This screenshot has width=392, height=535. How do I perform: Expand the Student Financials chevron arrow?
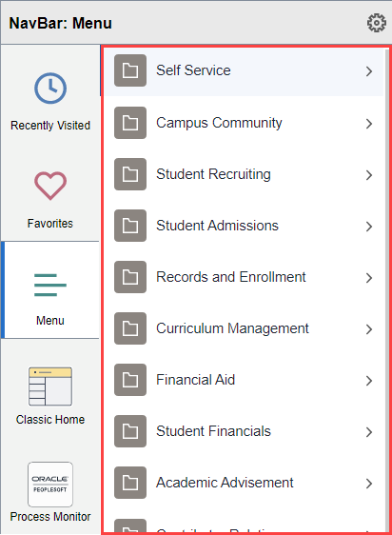coord(369,432)
